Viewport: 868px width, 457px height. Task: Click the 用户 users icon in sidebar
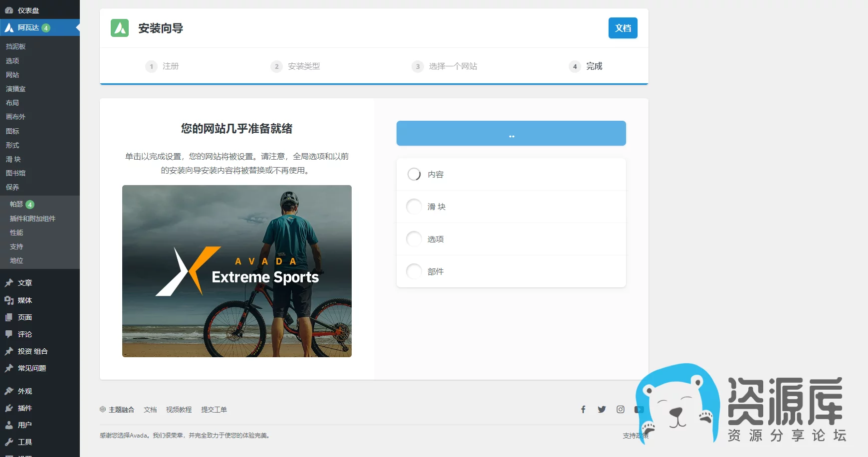(9, 425)
